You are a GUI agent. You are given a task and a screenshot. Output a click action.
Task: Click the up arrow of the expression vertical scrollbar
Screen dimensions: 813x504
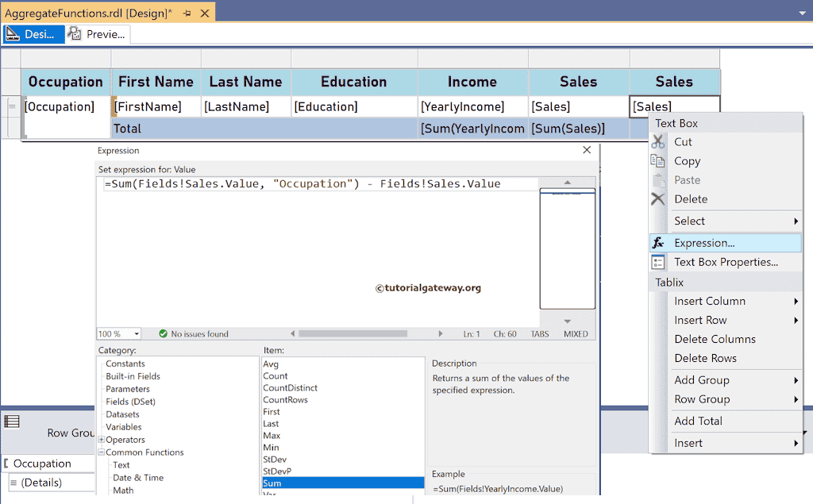point(567,183)
